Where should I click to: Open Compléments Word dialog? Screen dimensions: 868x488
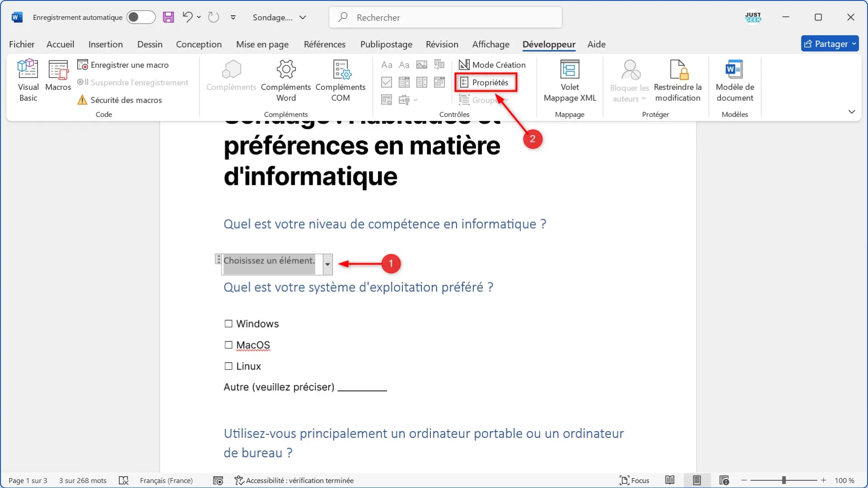pos(286,80)
